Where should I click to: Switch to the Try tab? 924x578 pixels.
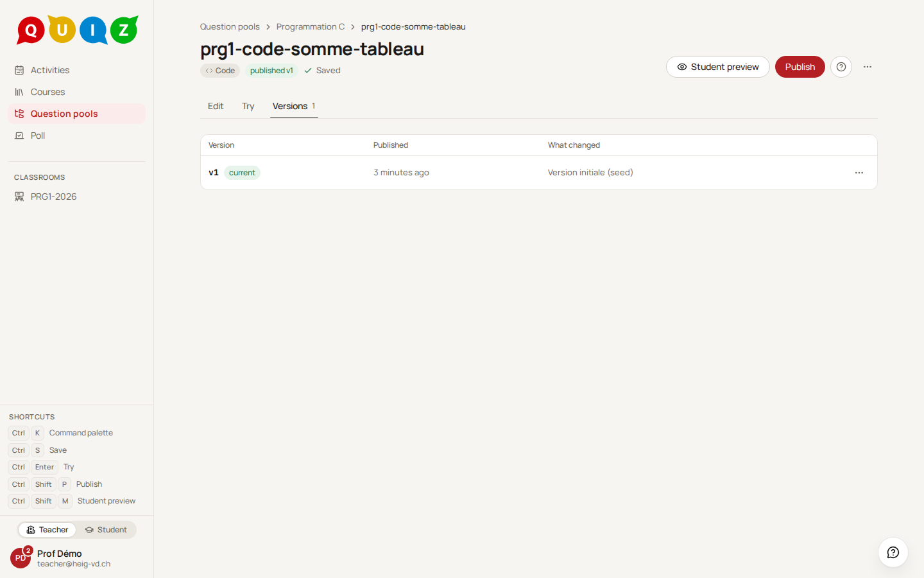click(x=248, y=106)
